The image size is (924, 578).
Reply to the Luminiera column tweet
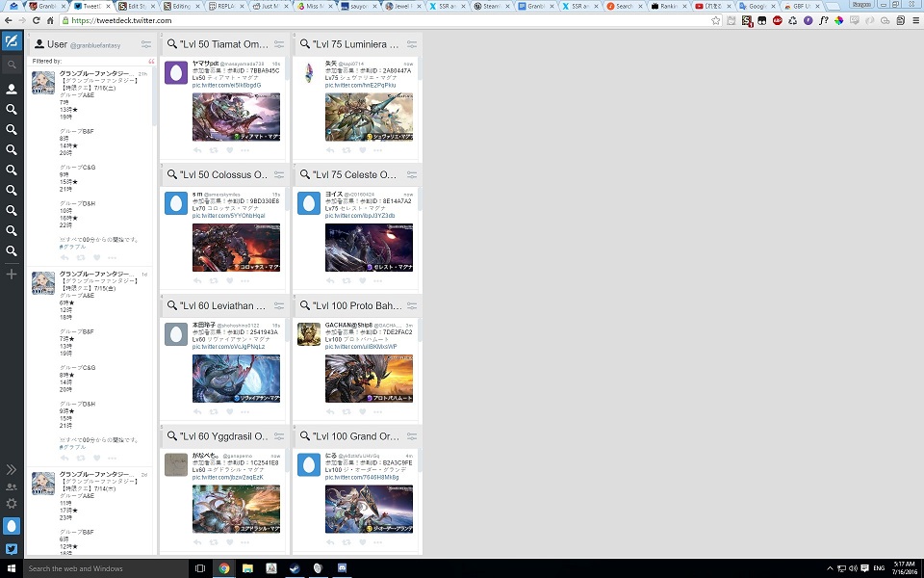(x=330, y=150)
